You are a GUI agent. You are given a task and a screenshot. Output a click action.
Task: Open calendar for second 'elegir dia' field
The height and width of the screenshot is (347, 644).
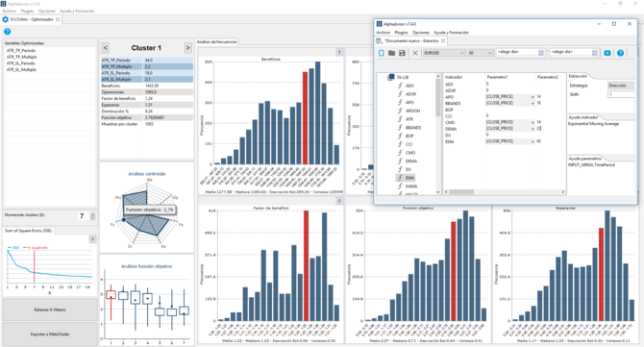594,53
